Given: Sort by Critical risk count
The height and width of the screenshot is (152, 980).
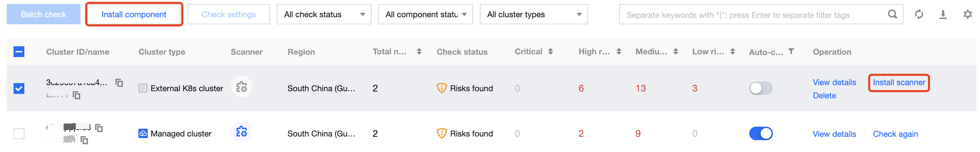Looking at the screenshot, I should pos(551,51).
